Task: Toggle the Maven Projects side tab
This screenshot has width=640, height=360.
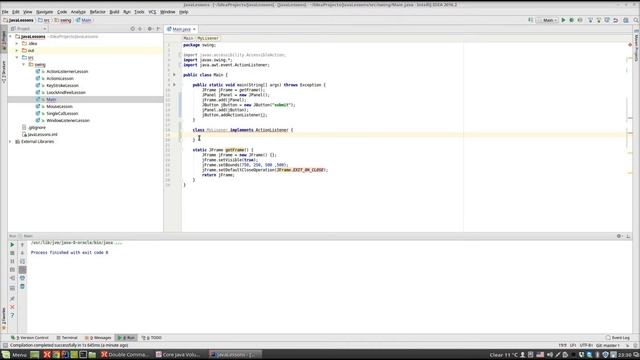Action: (x=636, y=46)
